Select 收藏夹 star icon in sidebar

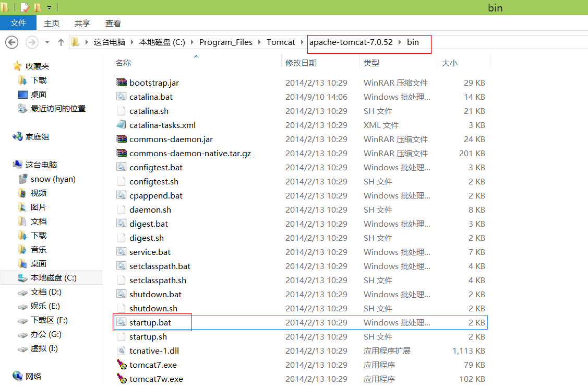click(17, 66)
